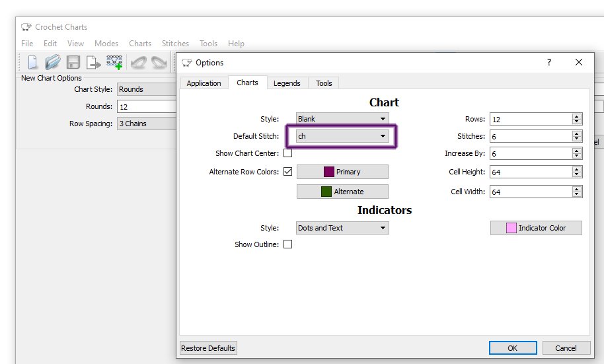
Task: Open the Default Stitch dropdown showing ch
Action: tap(342, 136)
